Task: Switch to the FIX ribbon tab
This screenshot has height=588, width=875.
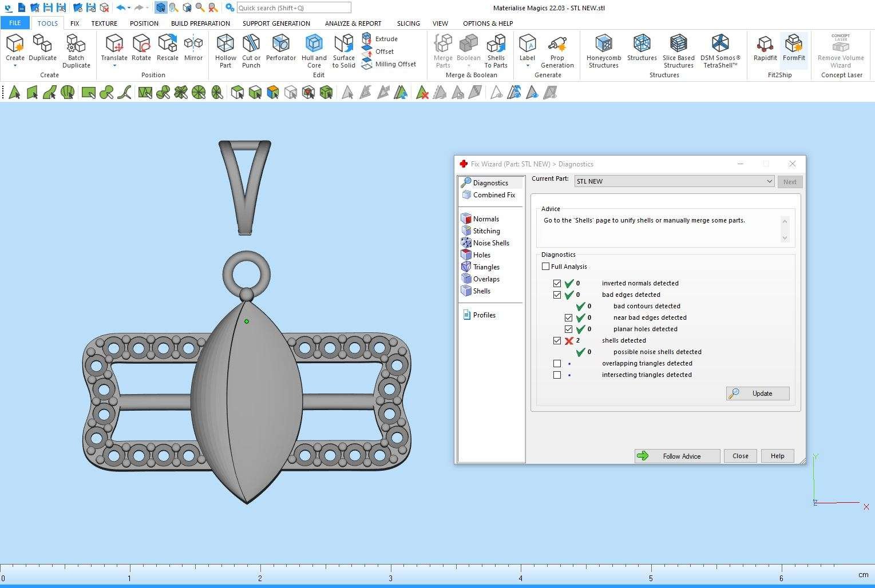Action: [x=74, y=23]
